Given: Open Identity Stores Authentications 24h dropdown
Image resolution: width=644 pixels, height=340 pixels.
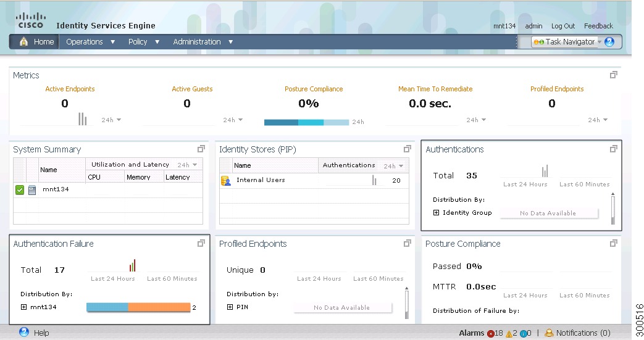Looking at the screenshot, I should point(393,166).
